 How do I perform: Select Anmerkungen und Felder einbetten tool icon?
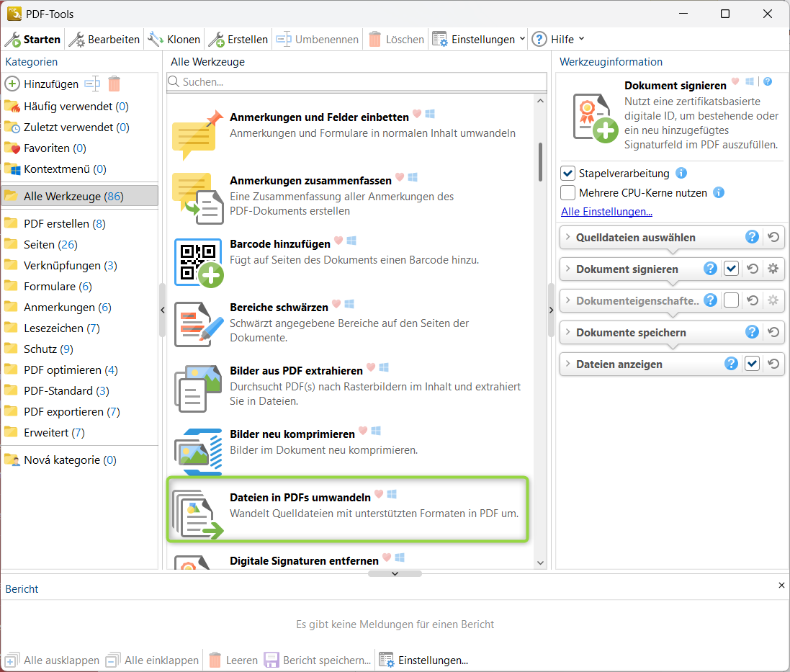point(197,135)
